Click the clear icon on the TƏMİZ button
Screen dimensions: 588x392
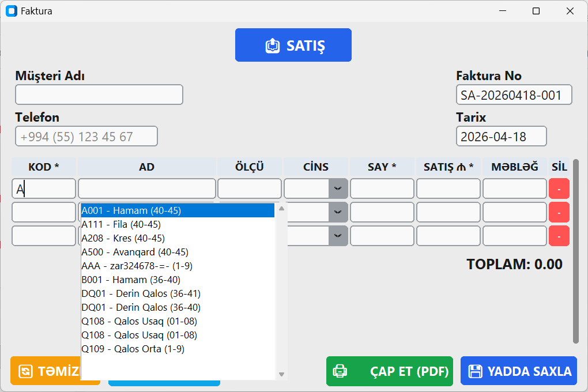(26, 371)
